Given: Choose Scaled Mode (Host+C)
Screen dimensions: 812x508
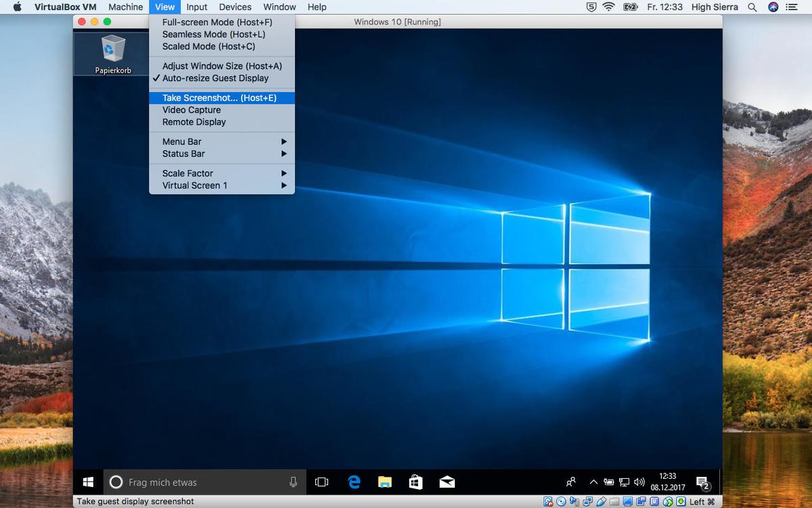Looking at the screenshot, I should click(x=221, y=47).
